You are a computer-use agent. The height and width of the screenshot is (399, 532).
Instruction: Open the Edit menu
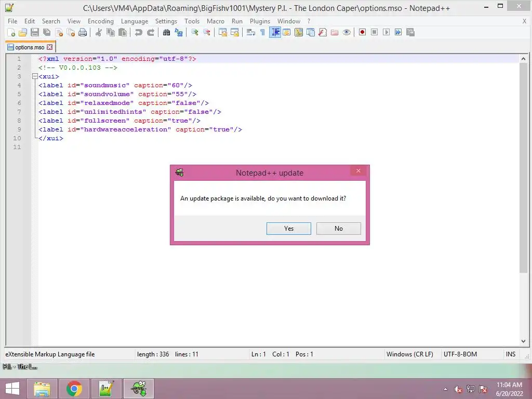[x=30, y=21]
